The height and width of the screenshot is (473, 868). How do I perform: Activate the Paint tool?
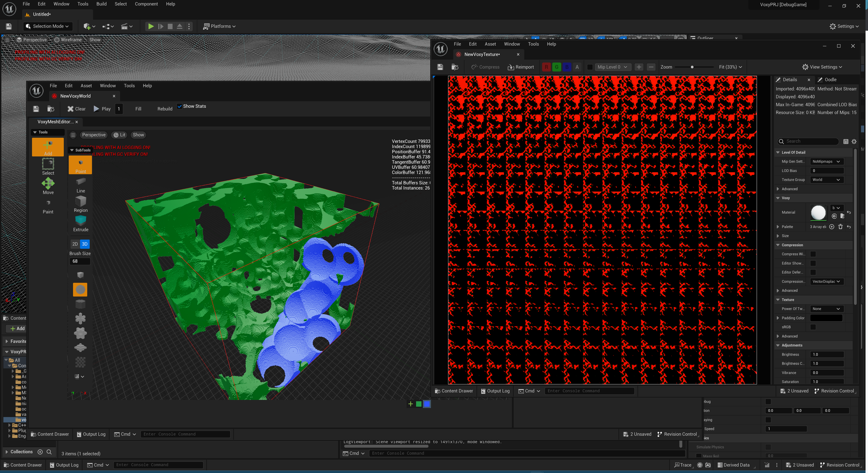47,206
